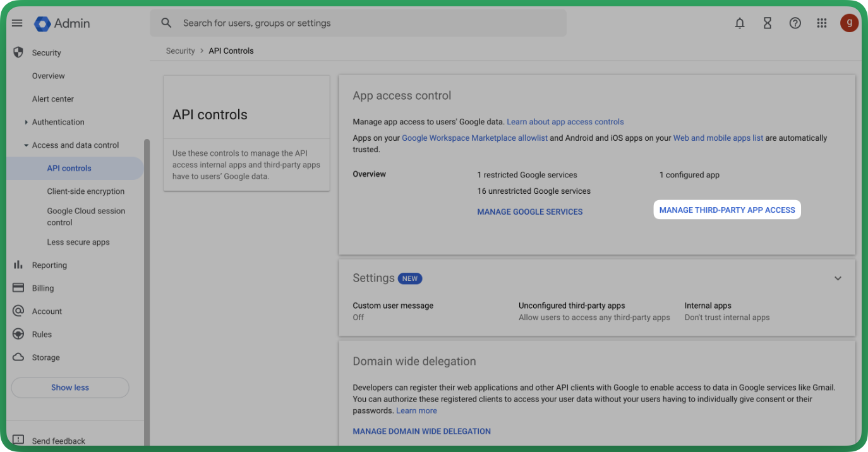Open the Overview menu item
Screen dimensions: 868x452
[x=49, y=76]
